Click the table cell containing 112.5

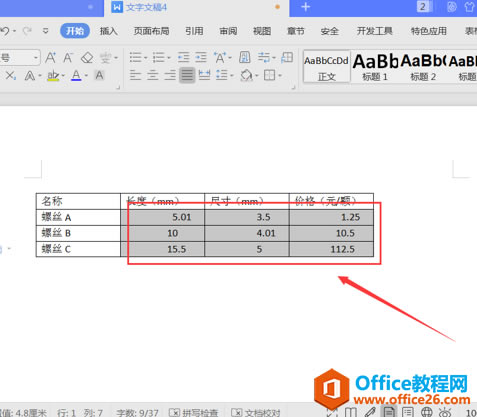[x=331, y=249]
